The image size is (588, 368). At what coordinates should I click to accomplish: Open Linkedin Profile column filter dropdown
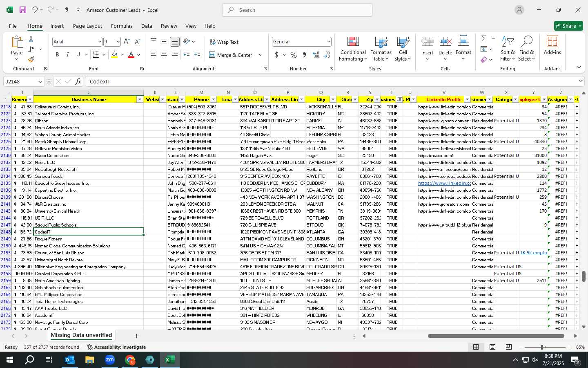coord(467,99)
